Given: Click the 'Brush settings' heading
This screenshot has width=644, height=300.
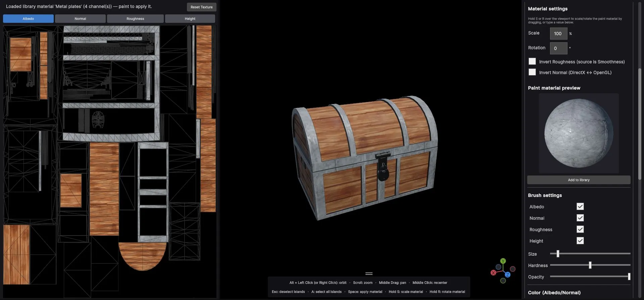Looking at the screenshot, I should coord(545,195).
